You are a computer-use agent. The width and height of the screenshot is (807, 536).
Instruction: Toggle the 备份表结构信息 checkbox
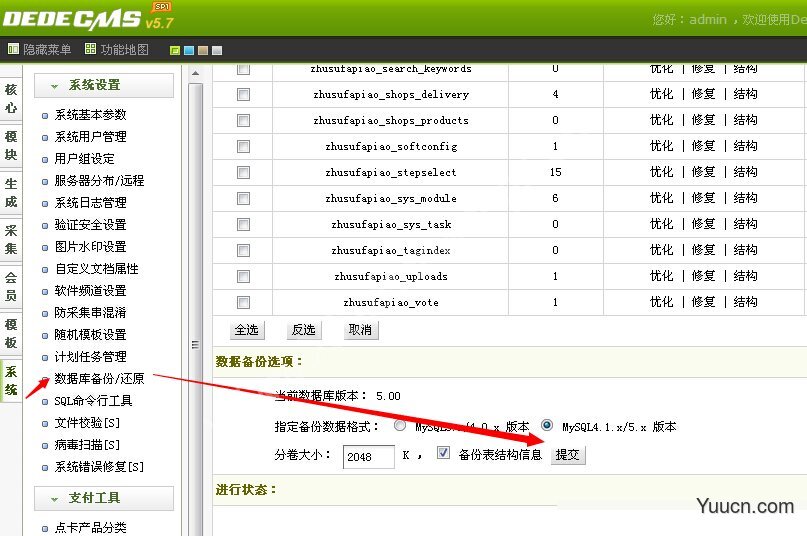tap(443, 453)
